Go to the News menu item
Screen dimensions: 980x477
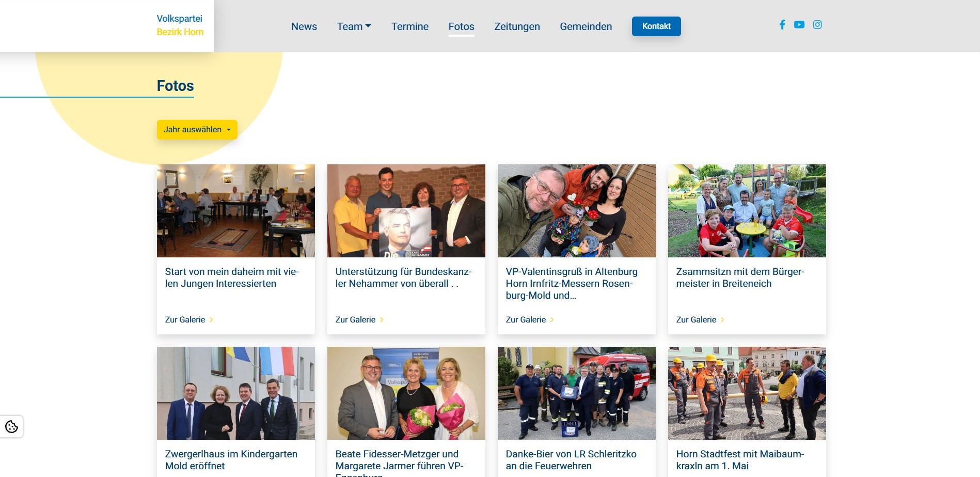[304, 26]
